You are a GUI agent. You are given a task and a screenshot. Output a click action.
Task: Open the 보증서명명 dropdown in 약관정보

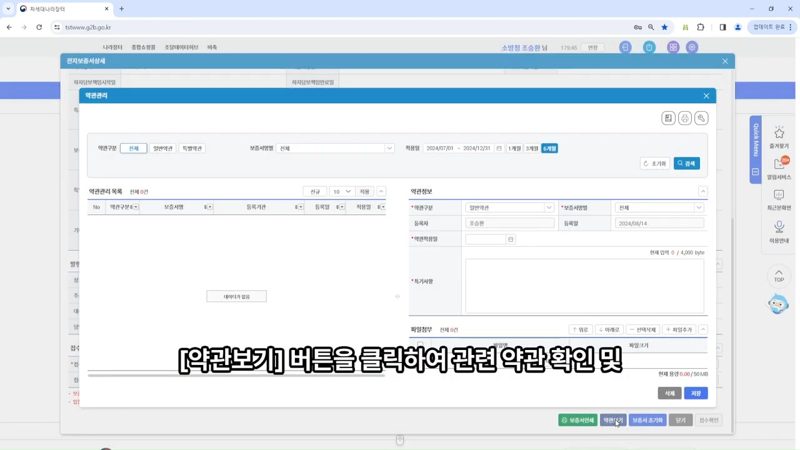point(659,208)
